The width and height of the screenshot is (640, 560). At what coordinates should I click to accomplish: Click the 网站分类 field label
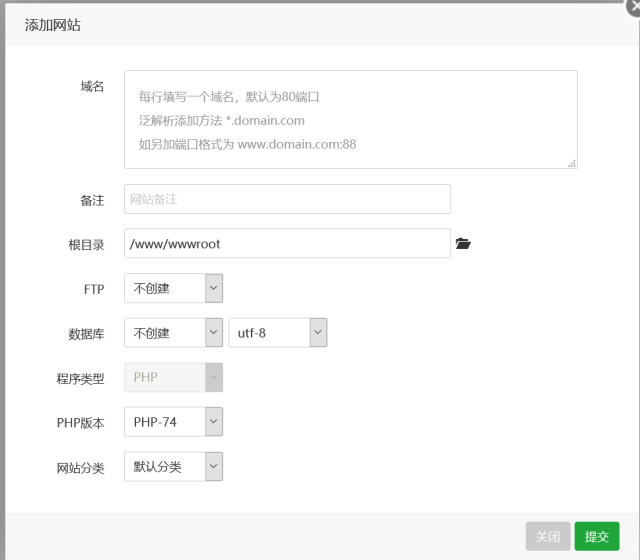pos(80,468)
